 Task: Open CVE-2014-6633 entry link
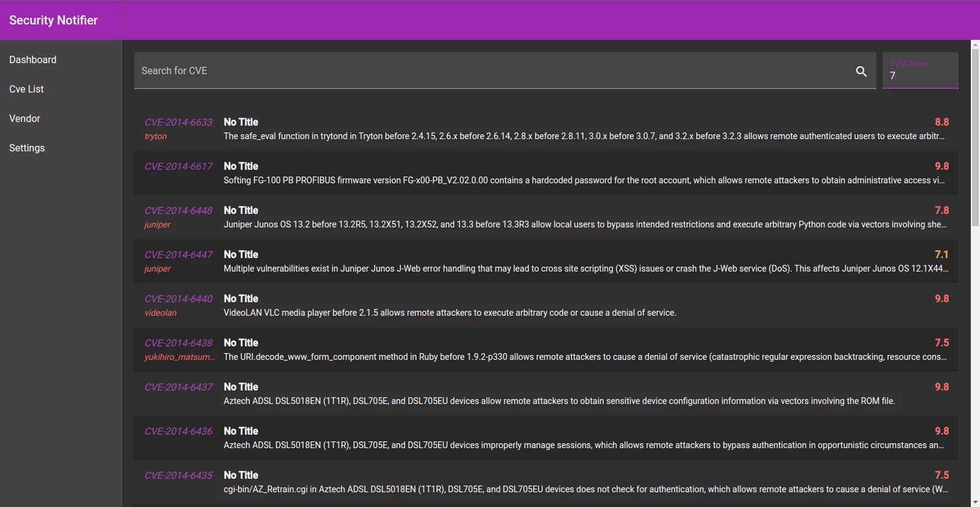click(178, 122)
